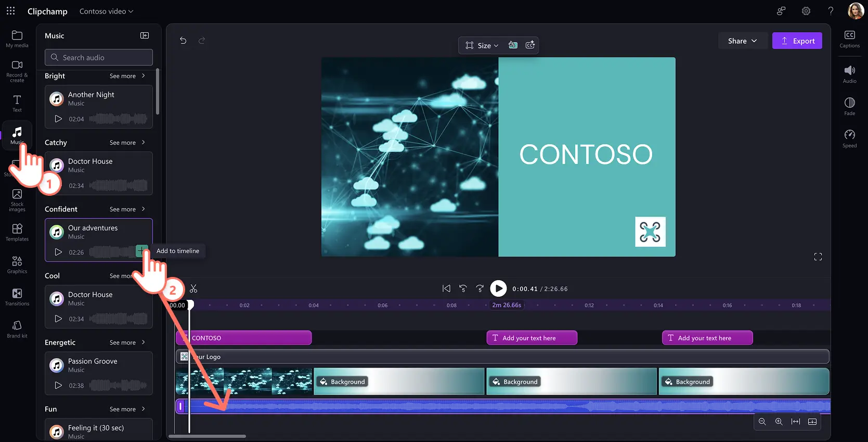The height and width of the screenshot is (442, 868).
Task: Expand See more for Fun
Action: click(x=127, y=409)
